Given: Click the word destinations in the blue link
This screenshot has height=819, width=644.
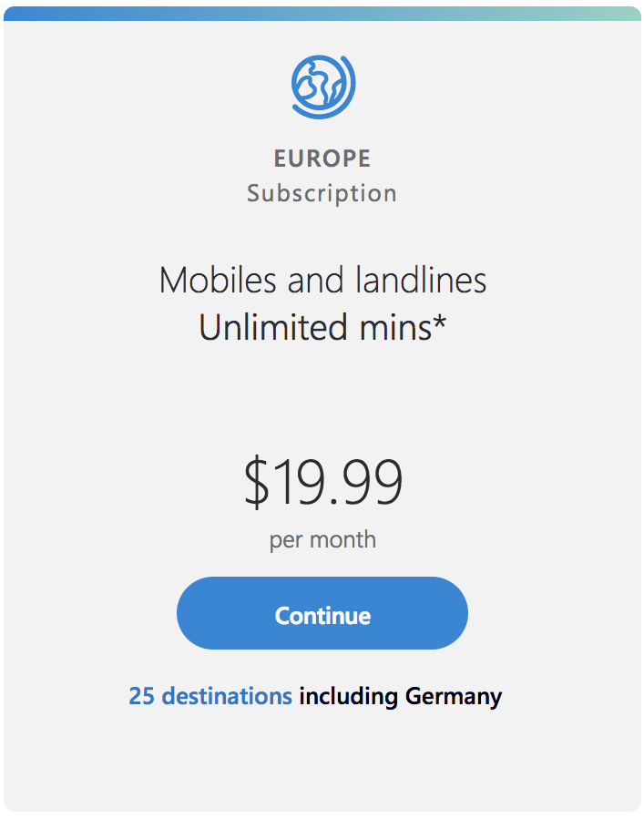Looking at the screenshot, I should click(227, 697).
